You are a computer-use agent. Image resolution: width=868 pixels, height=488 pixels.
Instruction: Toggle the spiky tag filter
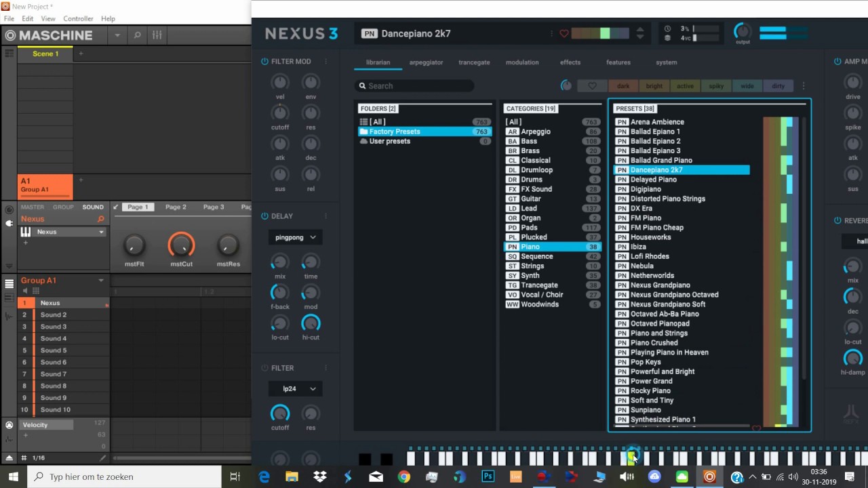point(716,86)
